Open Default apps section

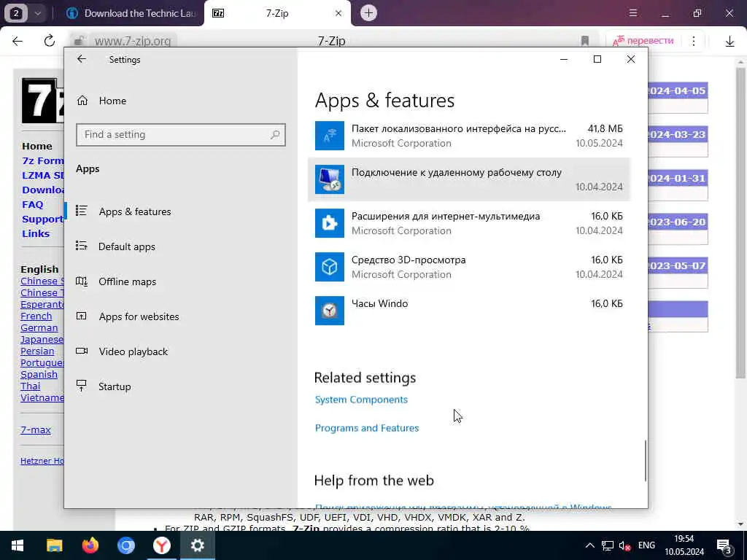tap(127, 246)
